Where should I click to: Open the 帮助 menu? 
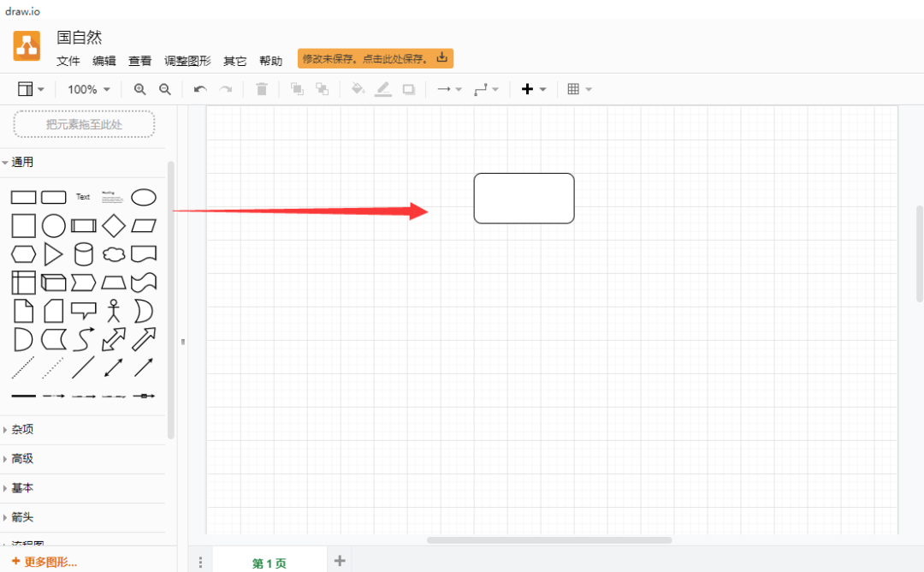[270, 61]
